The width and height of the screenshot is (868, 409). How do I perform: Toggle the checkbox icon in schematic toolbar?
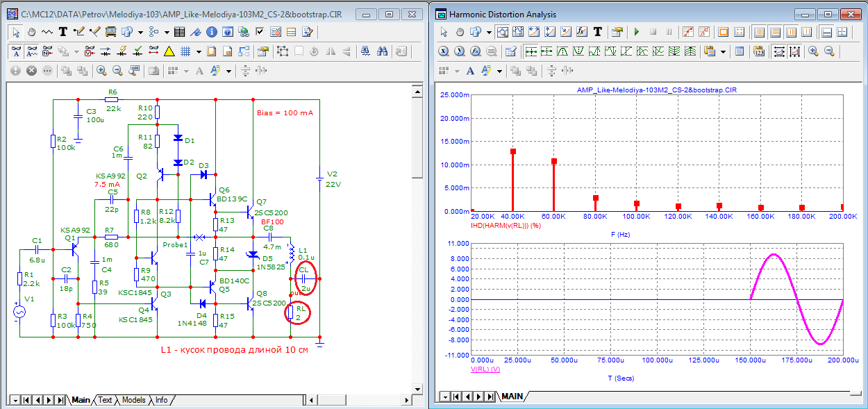pos(260,31)
